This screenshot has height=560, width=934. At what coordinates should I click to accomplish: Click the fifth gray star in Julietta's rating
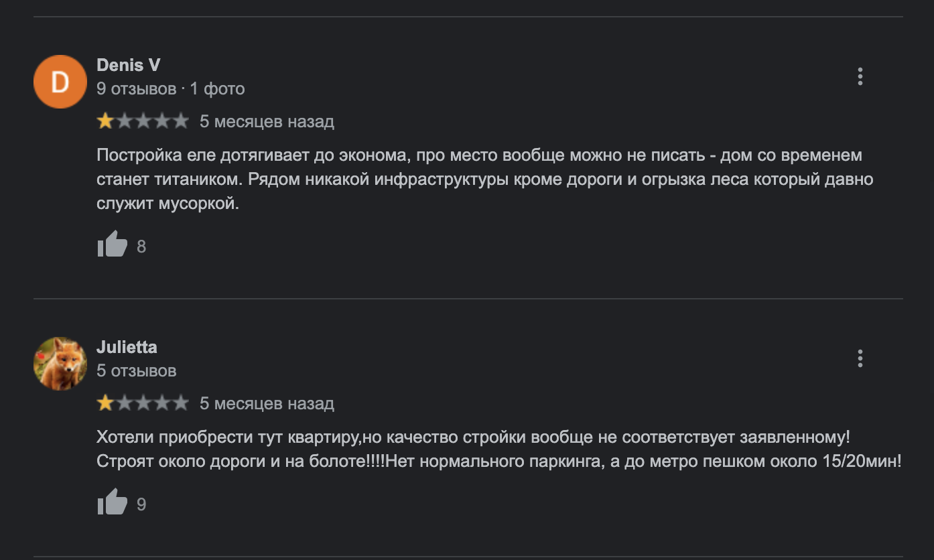tap(181, 403)
